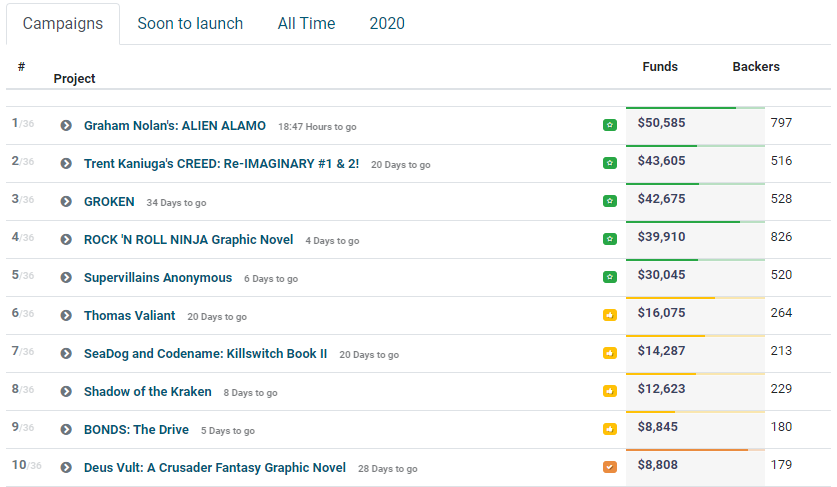Click orange checkmark badge for Deus Vult
This screenshot has height=487, width=837.
pyautogui.click(x=610, y=467)
